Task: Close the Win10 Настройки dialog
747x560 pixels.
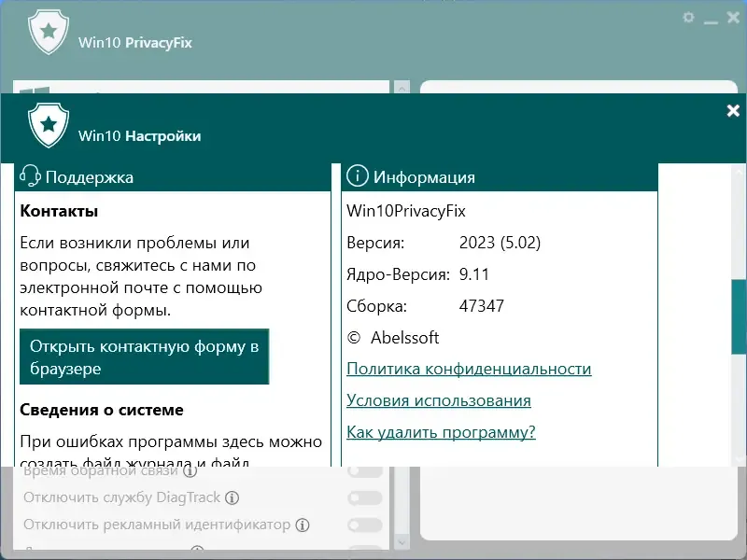Action: coord(733,110)
